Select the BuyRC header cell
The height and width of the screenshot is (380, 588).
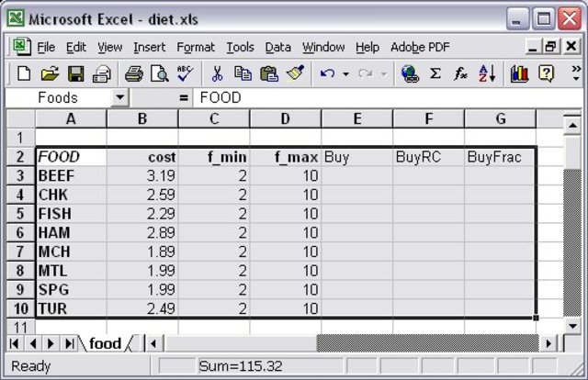pyautogui.click(x=429, y=157)
